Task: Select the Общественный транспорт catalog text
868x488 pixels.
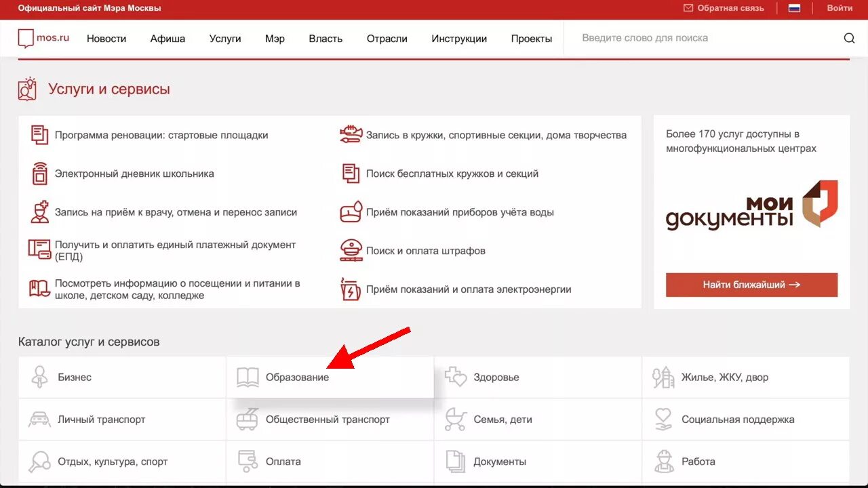Action: point(328,420)
